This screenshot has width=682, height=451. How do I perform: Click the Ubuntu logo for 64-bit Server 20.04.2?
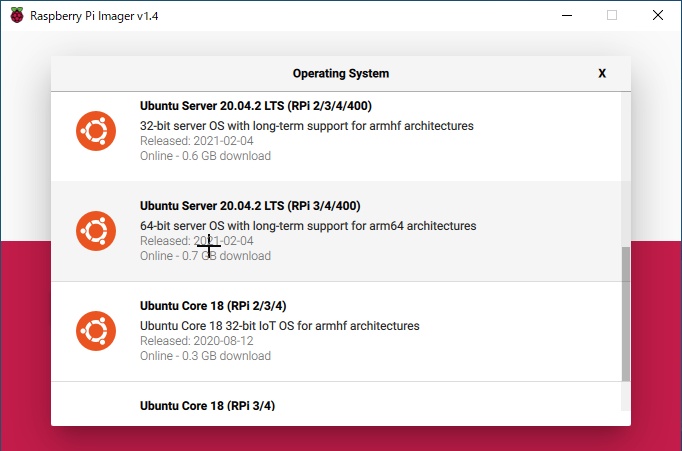(x=96, y=231)
